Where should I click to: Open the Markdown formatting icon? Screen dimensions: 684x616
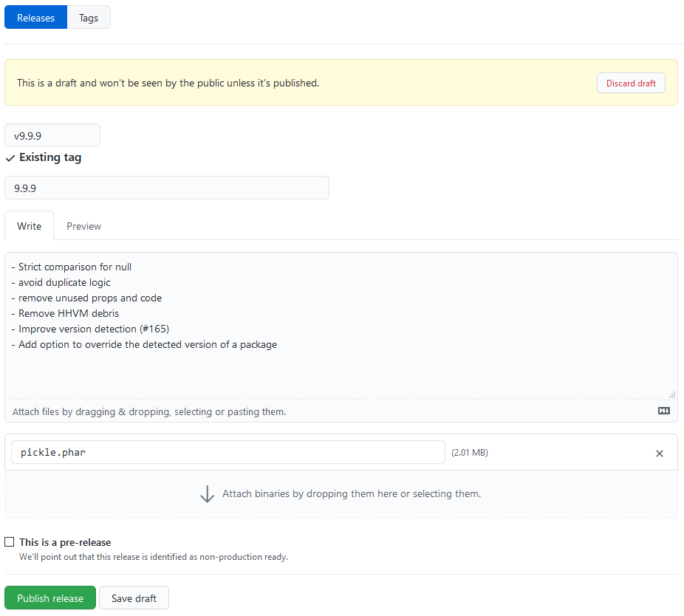[663, 411]
